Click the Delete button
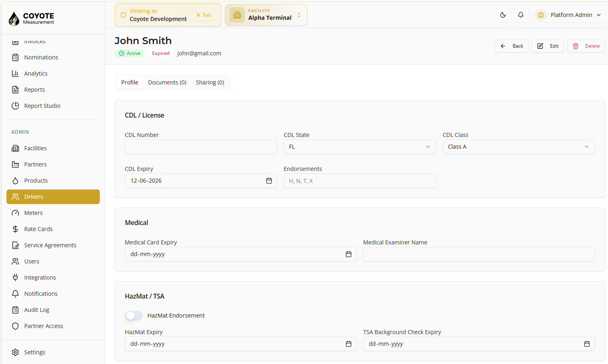 (586, 46)
